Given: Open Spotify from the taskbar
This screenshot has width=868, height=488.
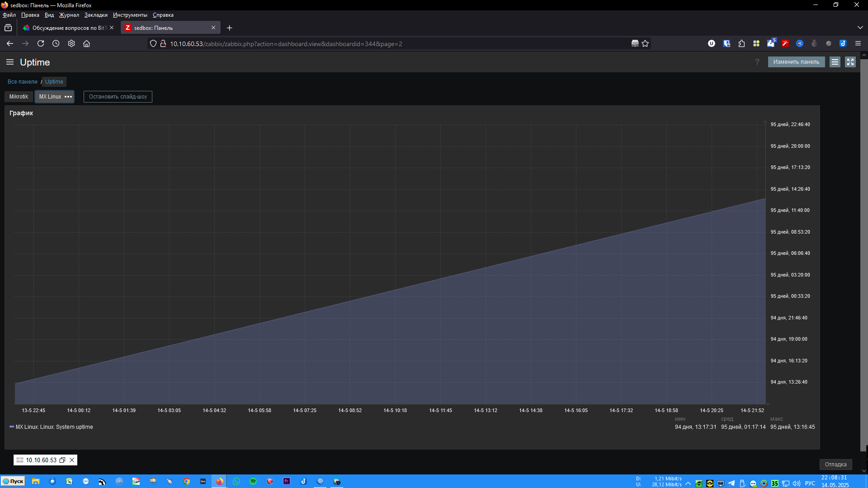Looking at the screenshot, I should coord(253,481).
